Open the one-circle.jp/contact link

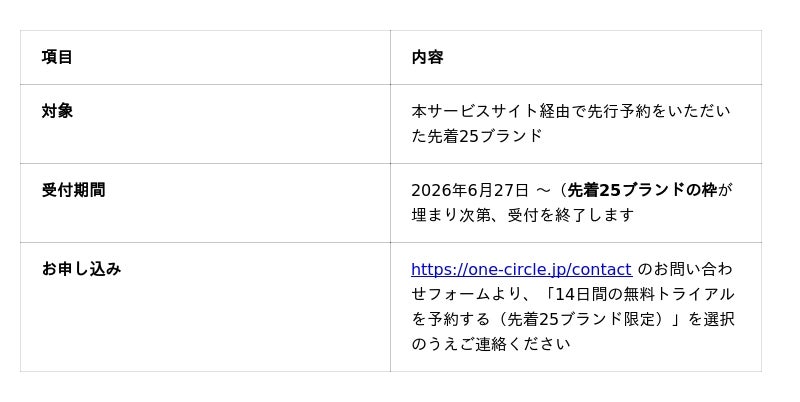click(521, 269)
